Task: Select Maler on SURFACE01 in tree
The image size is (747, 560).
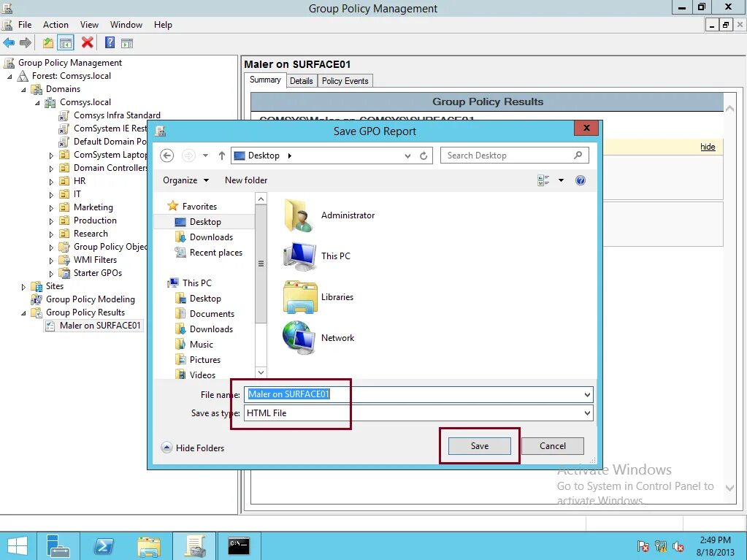Action: pyautogui.click(x=100, y=326)
